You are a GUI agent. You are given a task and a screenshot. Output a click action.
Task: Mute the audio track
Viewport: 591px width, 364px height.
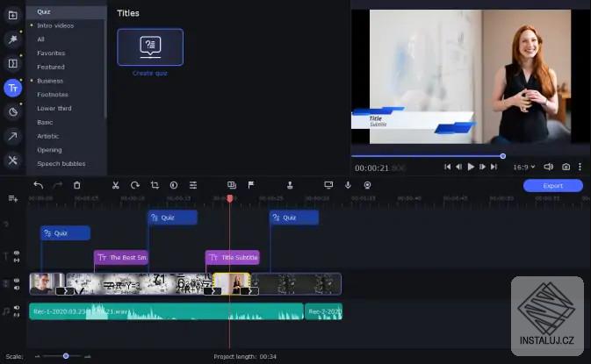click(x=17, y=308)
